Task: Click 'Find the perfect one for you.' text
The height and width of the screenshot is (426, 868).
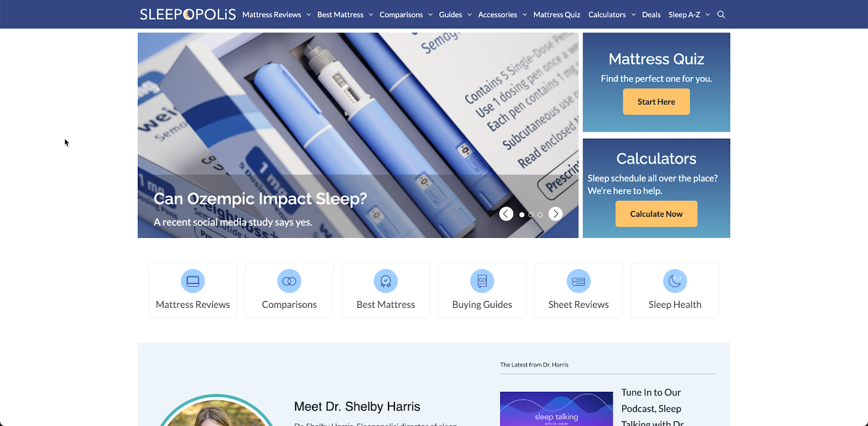Action: tap(656, 79)
